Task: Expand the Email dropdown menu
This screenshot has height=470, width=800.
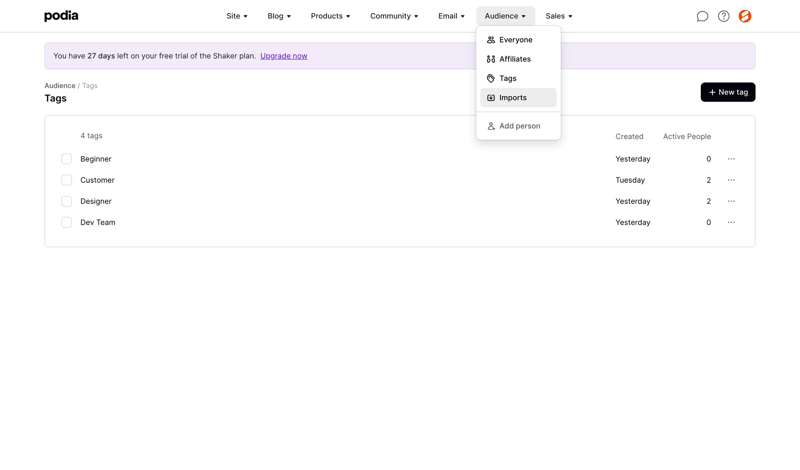Action: tap(451, 16)
